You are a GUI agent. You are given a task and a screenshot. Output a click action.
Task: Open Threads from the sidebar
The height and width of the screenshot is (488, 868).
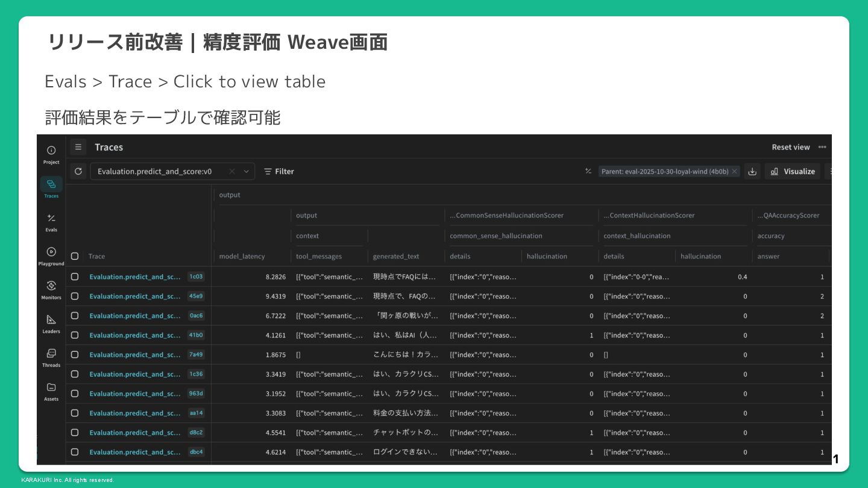51,357
